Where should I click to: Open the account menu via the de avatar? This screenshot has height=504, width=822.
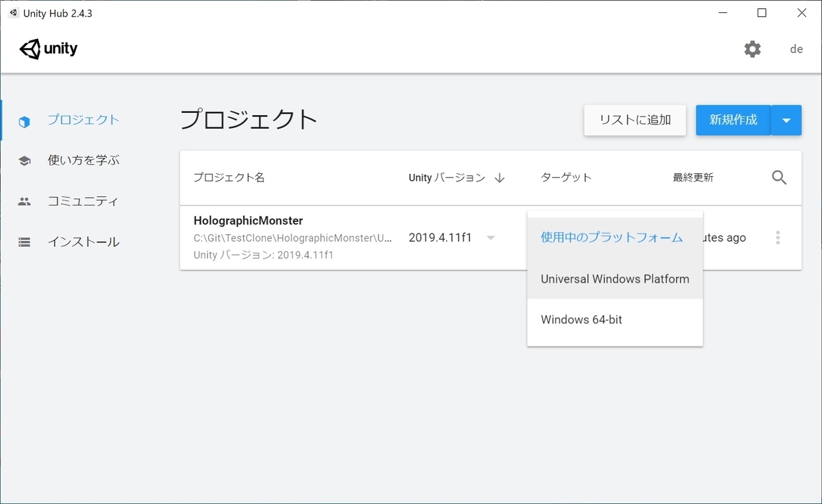point(795,49)
